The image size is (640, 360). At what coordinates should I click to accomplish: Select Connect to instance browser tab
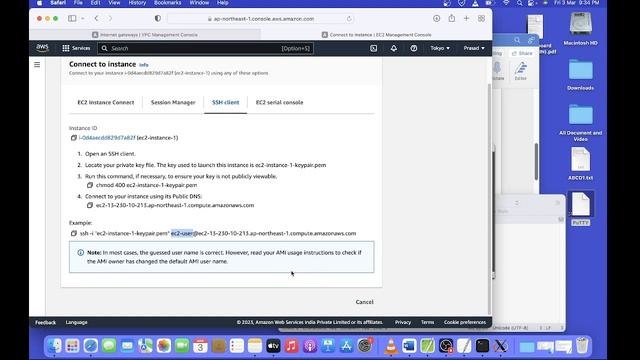pos(376,35)
